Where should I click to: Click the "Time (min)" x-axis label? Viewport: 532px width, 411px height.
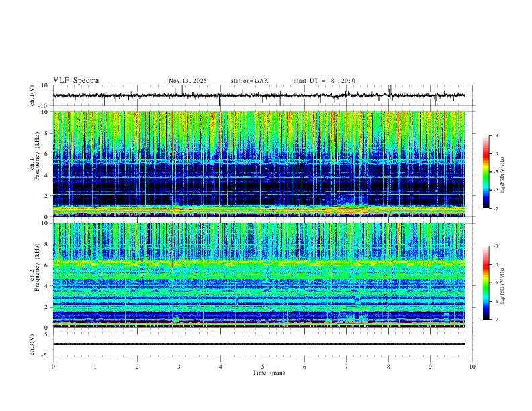tap(269, 373)
